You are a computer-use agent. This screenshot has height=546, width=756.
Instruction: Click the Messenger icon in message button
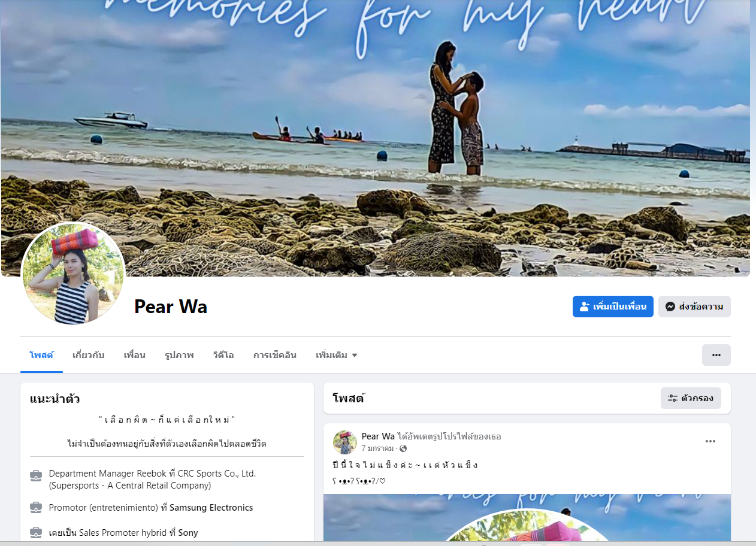(x=670, y=307)
